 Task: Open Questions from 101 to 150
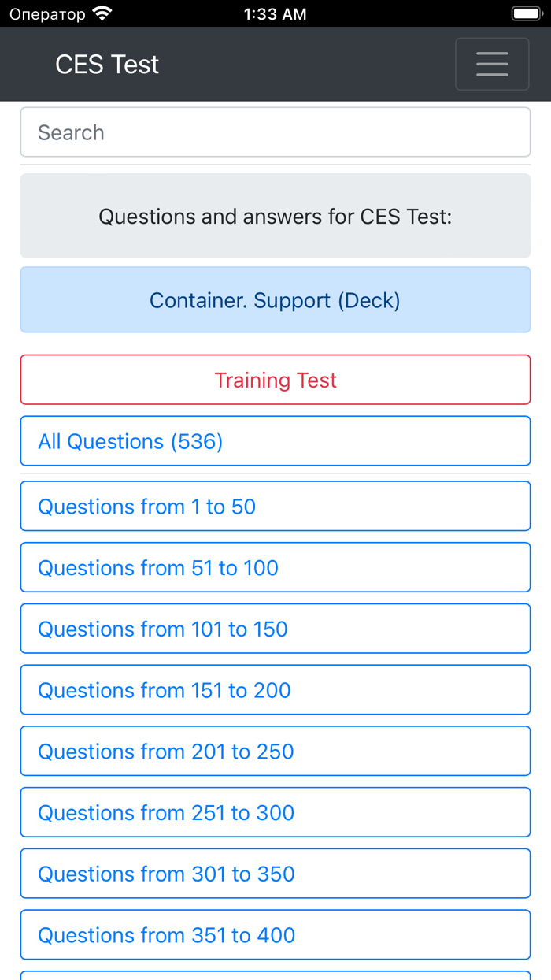click(x=275, y=629)
